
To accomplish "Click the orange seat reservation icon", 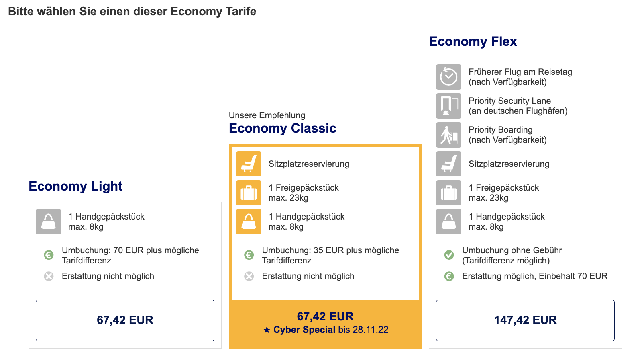I will click(x=249, y=164).
